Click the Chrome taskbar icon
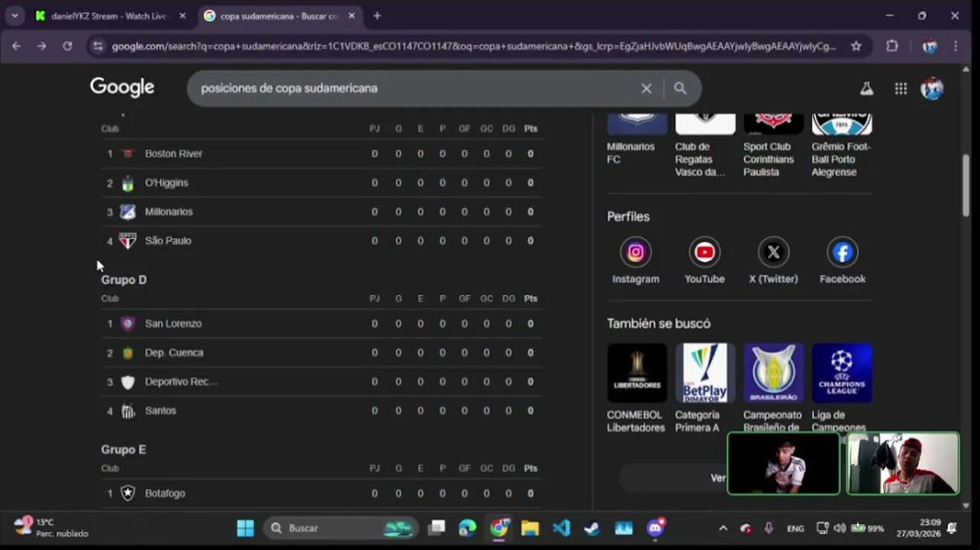980x550 pixels. (499, 528)
